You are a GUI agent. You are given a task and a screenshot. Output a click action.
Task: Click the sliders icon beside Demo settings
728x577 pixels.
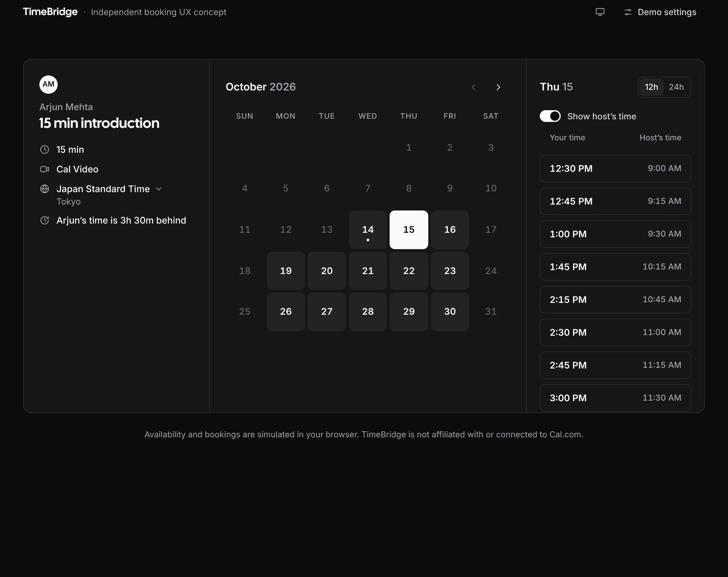(x=628, y=12)
